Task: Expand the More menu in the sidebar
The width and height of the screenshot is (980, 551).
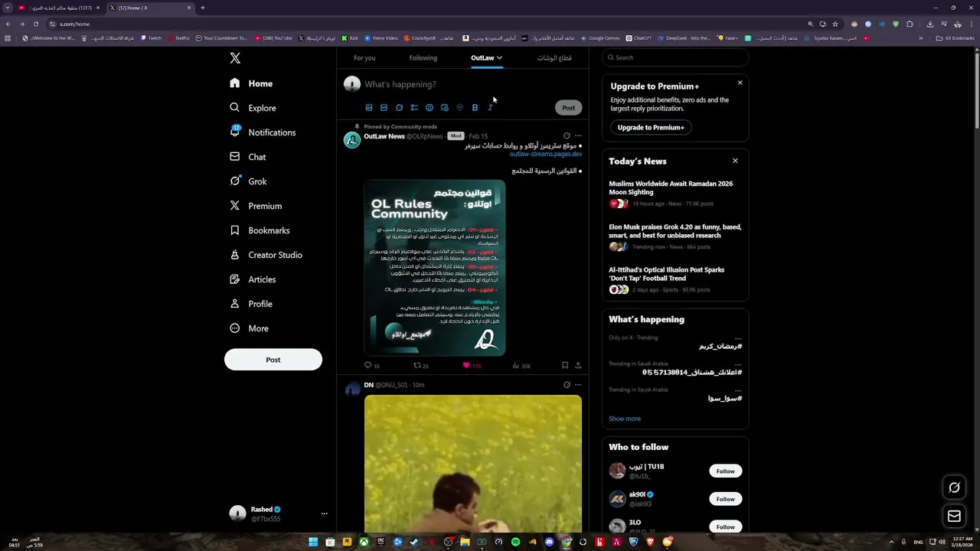Action: 249,328
